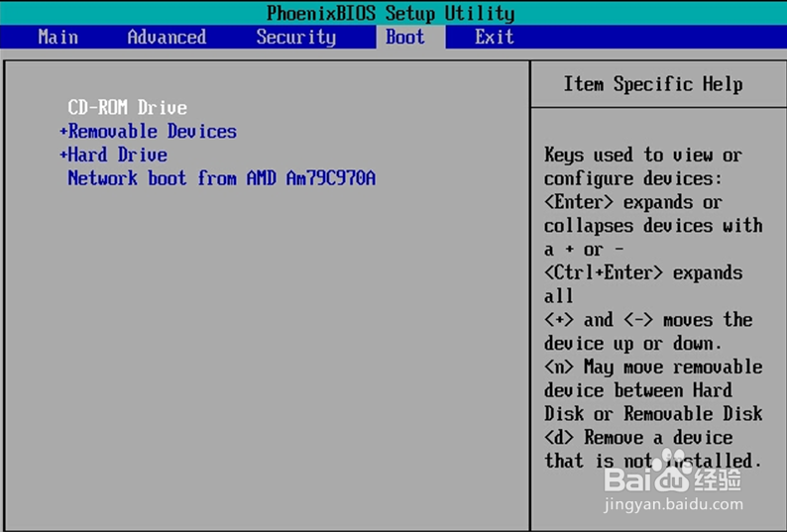Click the 'Disk or Removable Disk' line
This screenshot has height=532, width=787.
coord(653,414)
